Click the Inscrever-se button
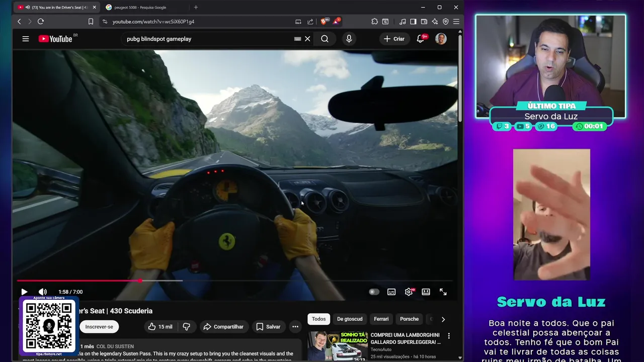 pos(99,327)
